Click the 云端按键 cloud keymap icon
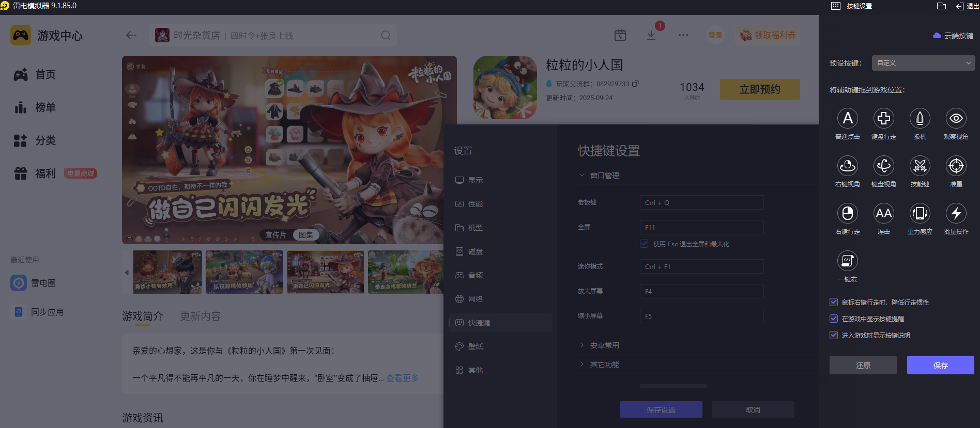Viewport: 980px width, 428px height. click(937, 36)
